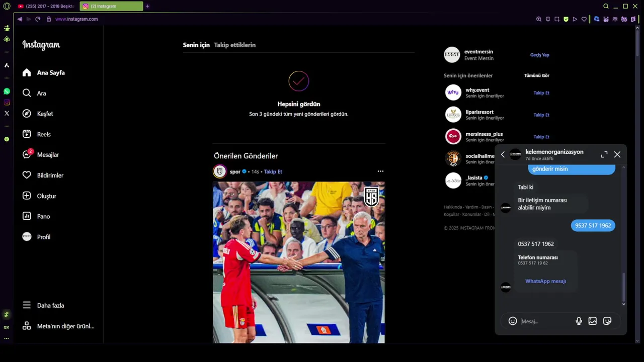Select the Instagram browser tab
Image resolution: width=644 pixels, height=362 pixels.
tap(111, 6)
